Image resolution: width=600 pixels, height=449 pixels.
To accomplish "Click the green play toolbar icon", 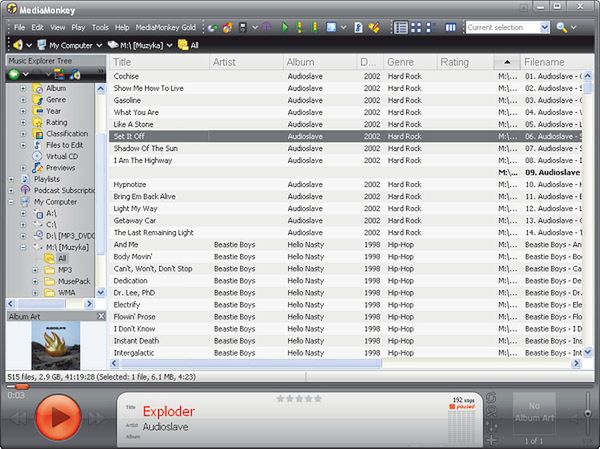I will pyautogui.click(x=285, y=27).
